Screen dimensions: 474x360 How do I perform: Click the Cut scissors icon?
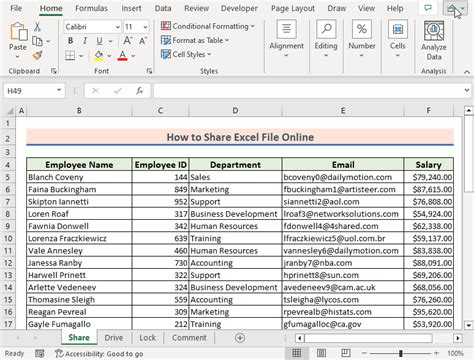click(x=37, y=27)
